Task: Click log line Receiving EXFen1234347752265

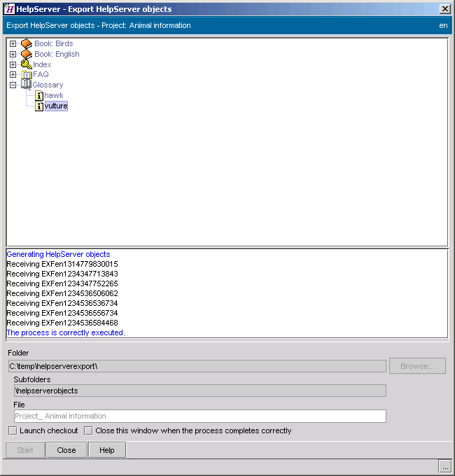Action: point(62,283)
